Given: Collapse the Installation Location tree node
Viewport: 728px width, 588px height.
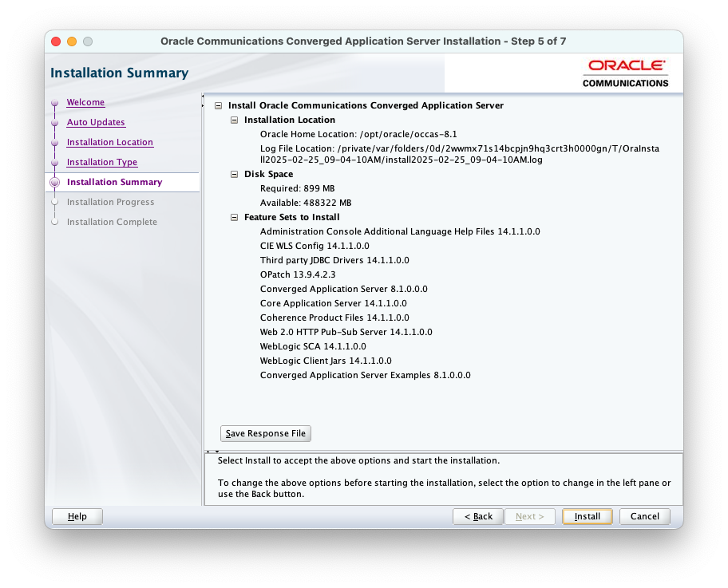Looking at the screenshot, I should click(235, 120).
